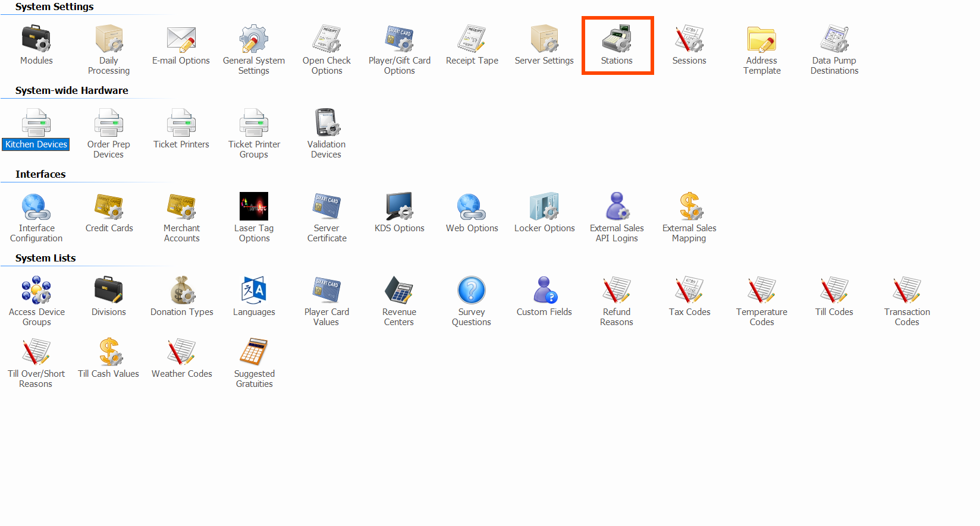Viewport: 980px width, 526px height.
Task: Open the Tax Codes list
Action: tap(689, 291)
